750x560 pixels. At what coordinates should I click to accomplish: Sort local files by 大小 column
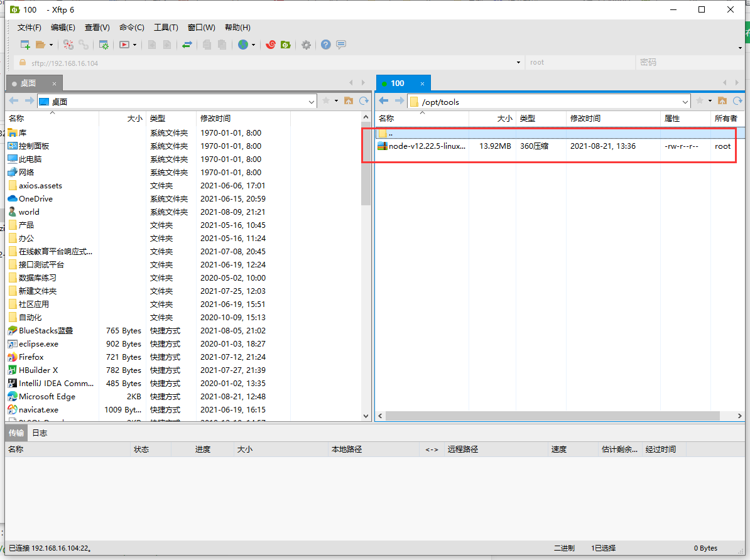pyautogui.click(x=122, y=119)
